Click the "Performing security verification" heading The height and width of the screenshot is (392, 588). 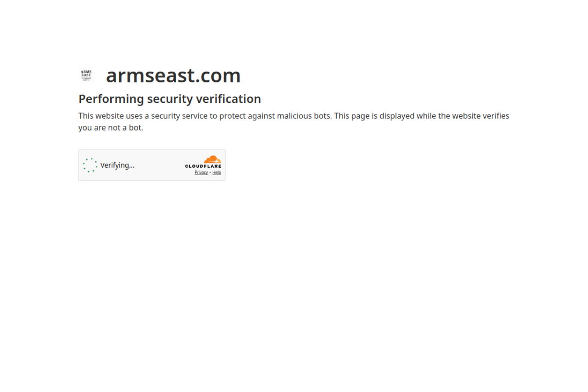pos(170,99)
